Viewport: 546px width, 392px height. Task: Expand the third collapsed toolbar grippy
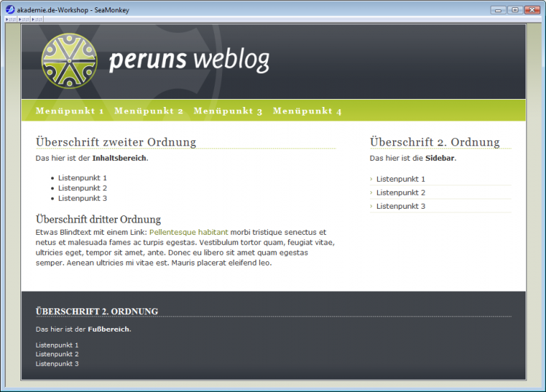(x=36, y=20)
